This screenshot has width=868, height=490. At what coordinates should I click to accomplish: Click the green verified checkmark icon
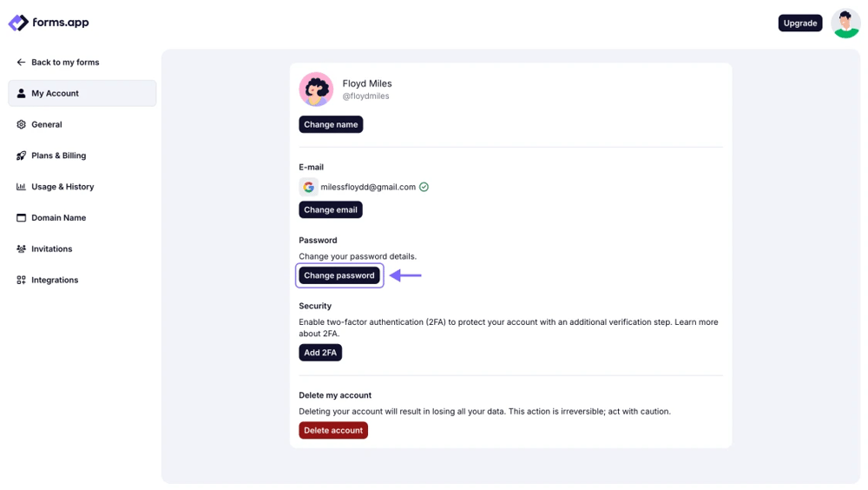[x=424, y=187]
